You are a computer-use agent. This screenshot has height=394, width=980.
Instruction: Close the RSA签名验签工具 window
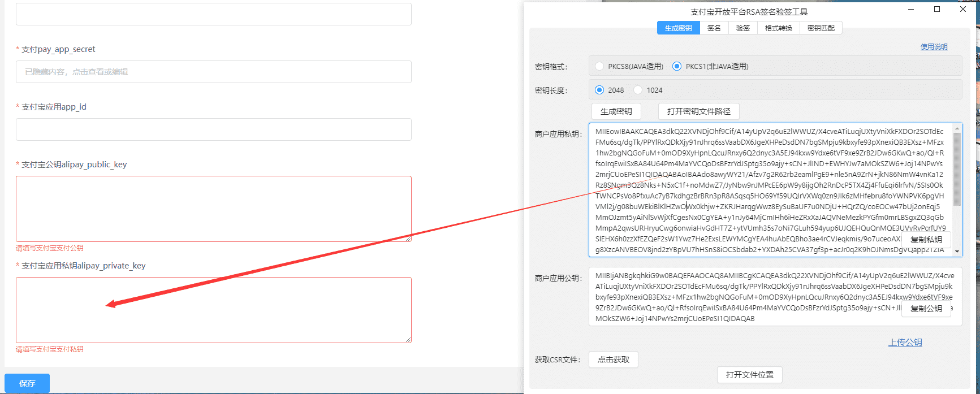coord(963,9)
